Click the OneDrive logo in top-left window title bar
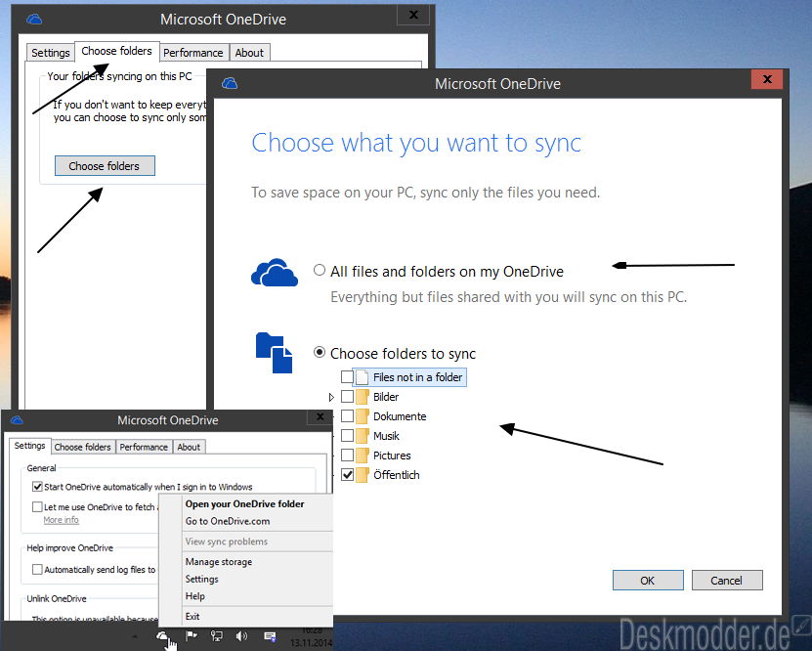Screen dimensions: 812x651 pyautogui.click(x=34, y=20)
